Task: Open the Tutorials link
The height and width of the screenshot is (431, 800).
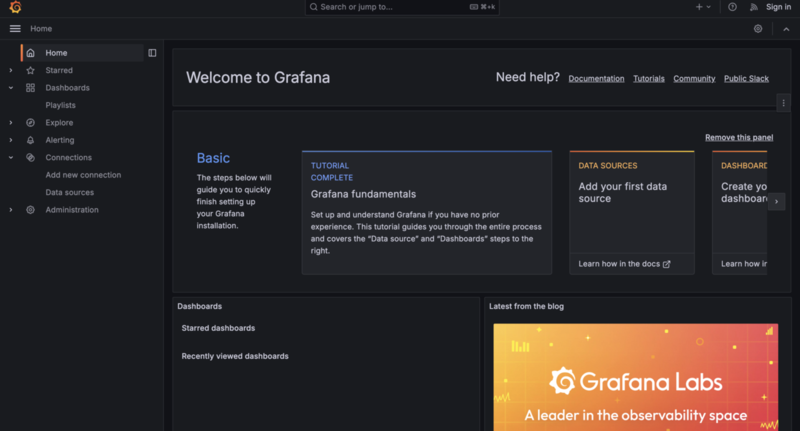Action: pos(648,79)
